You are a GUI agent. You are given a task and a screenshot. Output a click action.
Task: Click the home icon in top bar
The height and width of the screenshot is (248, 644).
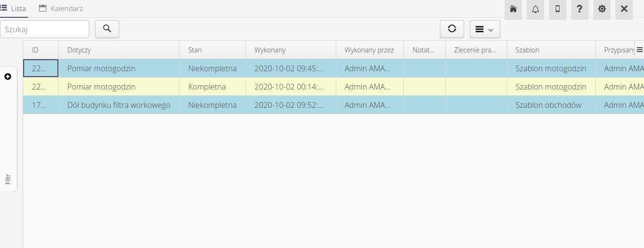click(x=513, y=9)
